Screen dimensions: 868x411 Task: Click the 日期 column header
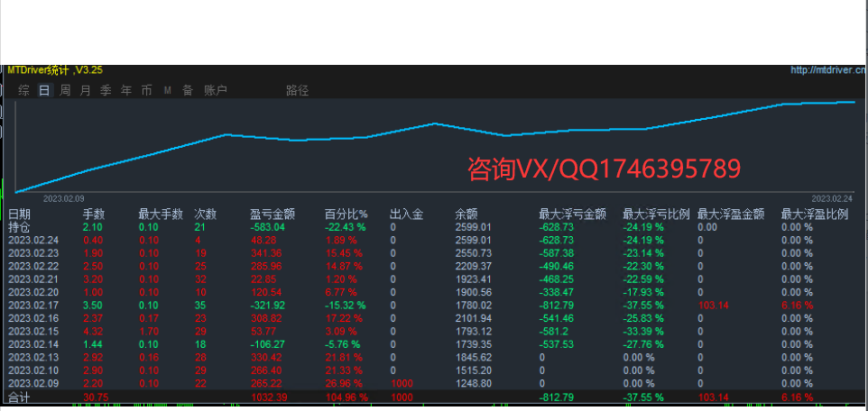(x=19, y=215)
